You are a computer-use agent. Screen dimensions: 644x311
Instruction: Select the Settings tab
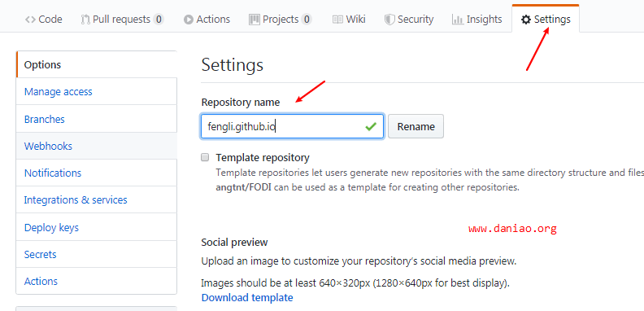tap(546, 20)
